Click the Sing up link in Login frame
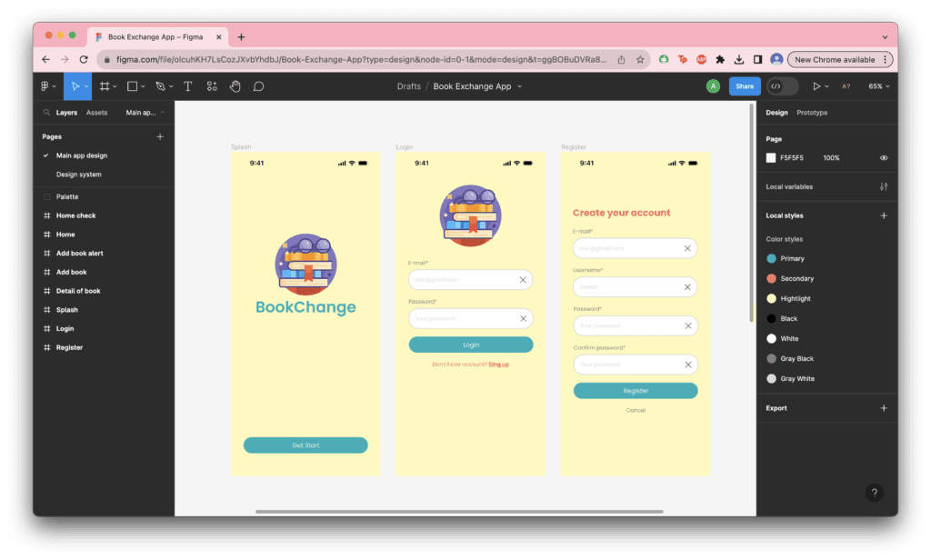 [498, 362]
